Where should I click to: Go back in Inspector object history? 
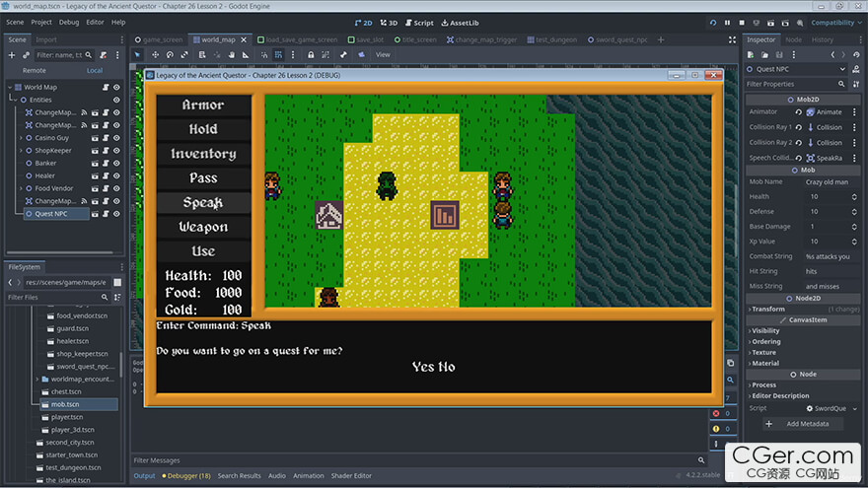832,55
